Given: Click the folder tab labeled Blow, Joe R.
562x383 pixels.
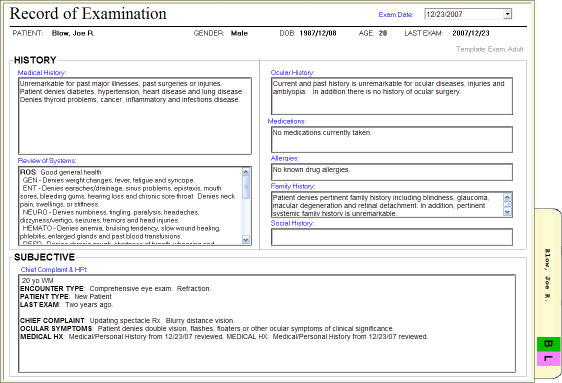Looking at the screenshot, I should [x=547, y=275].
